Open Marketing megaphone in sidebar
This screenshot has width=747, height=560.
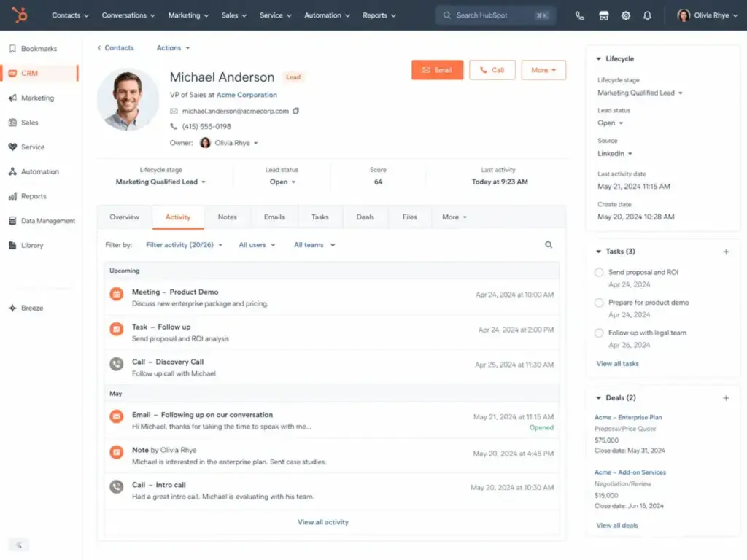pyautogui.click(x=13, y=98)
